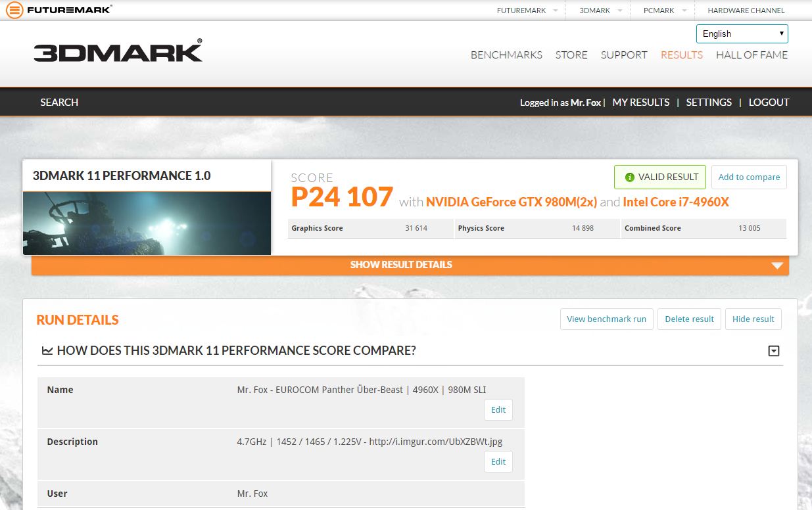Go to the STORE page
The image size is (812, 510).
(x=571, y=55)
